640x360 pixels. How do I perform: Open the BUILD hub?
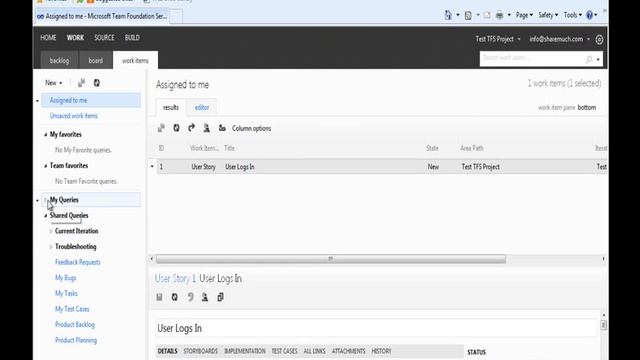pos(132,38)
